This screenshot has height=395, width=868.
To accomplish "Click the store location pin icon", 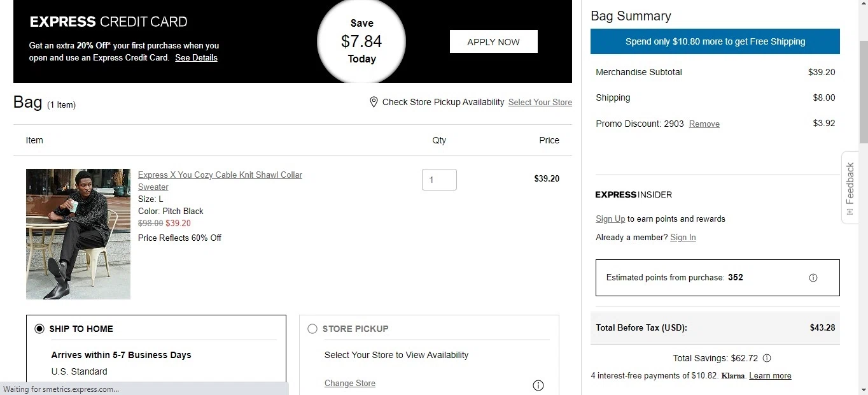I will click(x=374, y=102).
